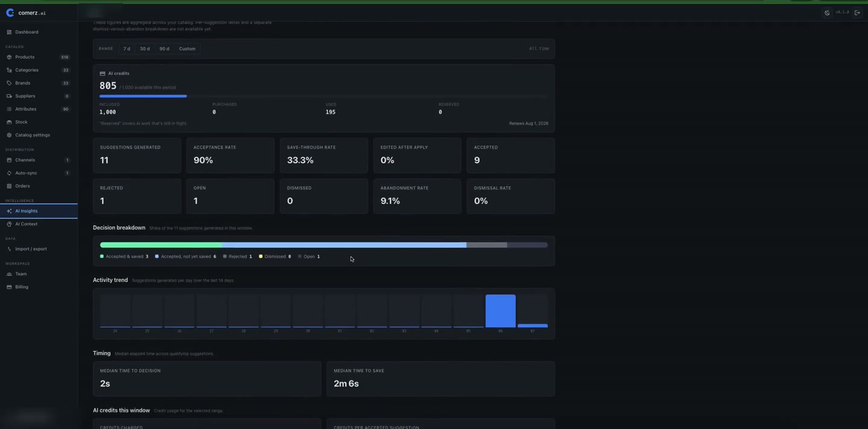Click the small activity bar for day 07

[533, 325]
